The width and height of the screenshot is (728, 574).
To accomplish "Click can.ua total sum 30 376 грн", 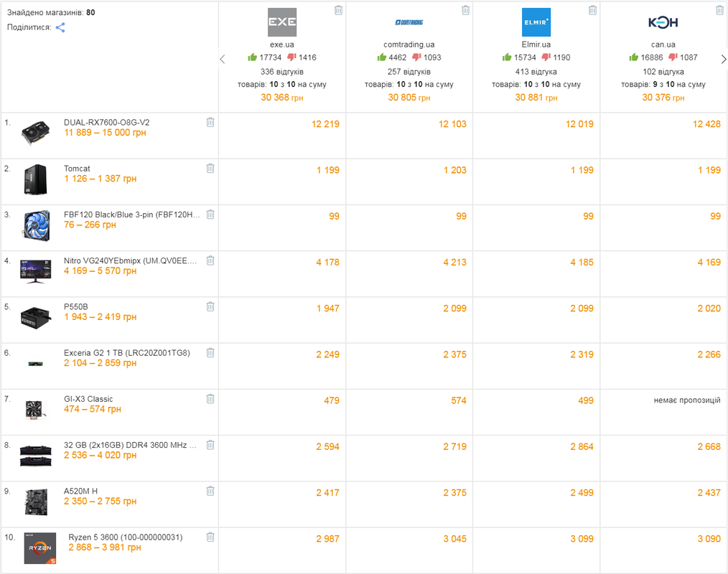I will [663, 98].
